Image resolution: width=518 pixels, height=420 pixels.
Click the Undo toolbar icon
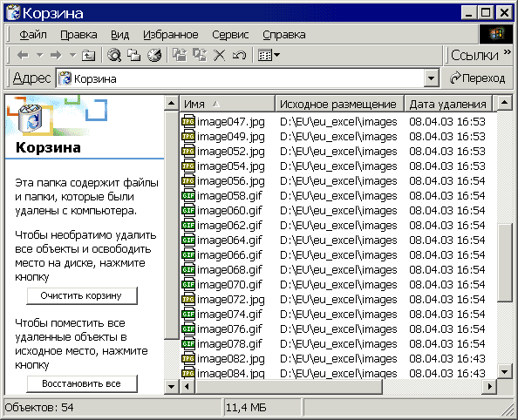coord(239,55)
